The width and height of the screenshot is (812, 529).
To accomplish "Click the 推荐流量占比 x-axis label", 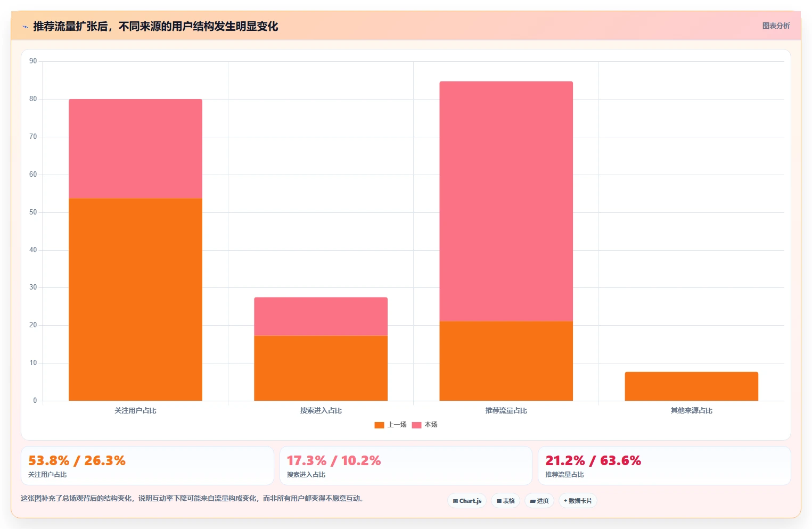I will tap(506, 410).
